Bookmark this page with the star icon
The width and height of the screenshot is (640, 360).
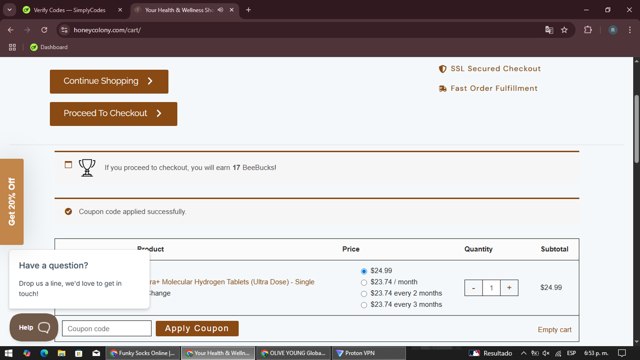(564, 30)
